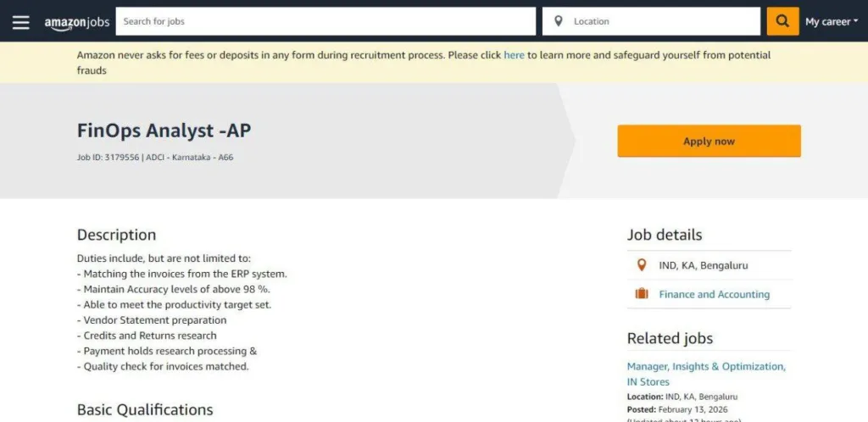The width and height of the screenshot is (868, 422).
Task: Click the FinOps Analyst -AP job title
Action: 164,130
